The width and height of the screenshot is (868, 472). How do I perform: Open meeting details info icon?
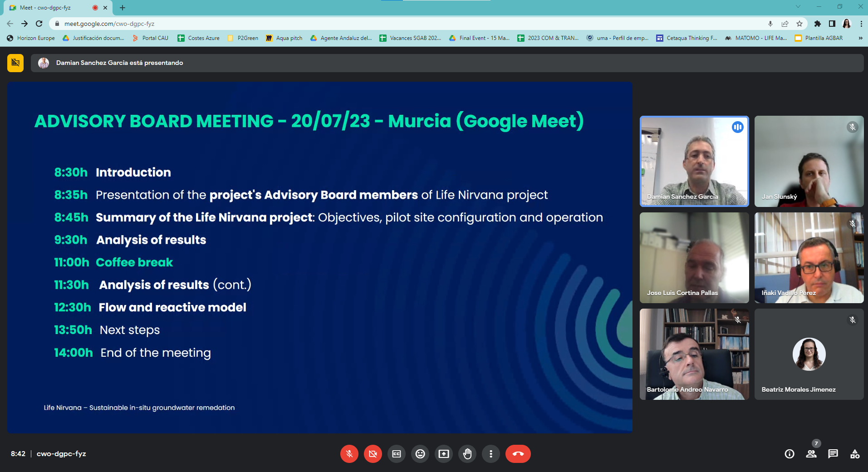tap(790, 454)
